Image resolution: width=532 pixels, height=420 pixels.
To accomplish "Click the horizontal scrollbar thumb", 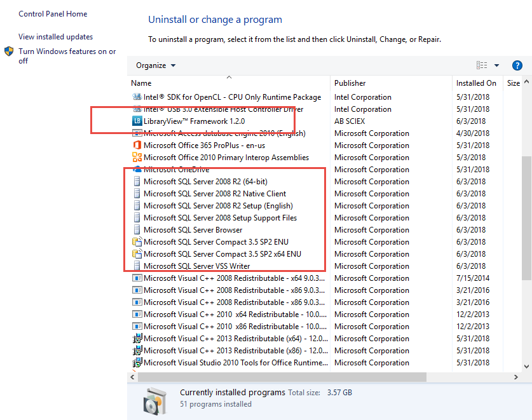I will pyautogui.click(x=282, y=377).
